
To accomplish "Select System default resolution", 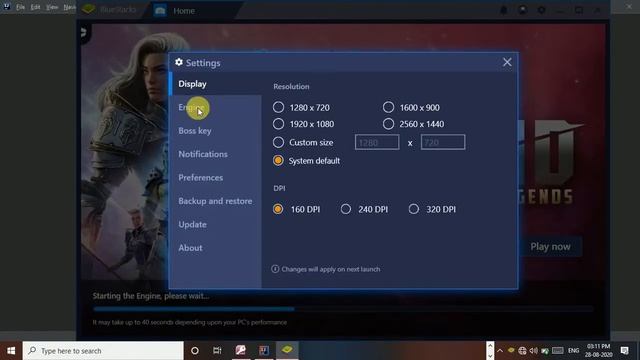I will pyautogui.click(x=278, y=160).
